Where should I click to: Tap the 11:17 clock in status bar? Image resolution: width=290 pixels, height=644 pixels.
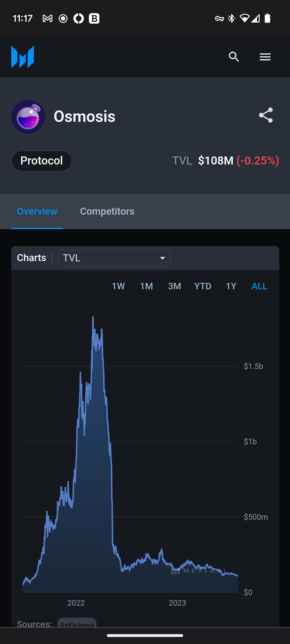(x=23, y=19)
